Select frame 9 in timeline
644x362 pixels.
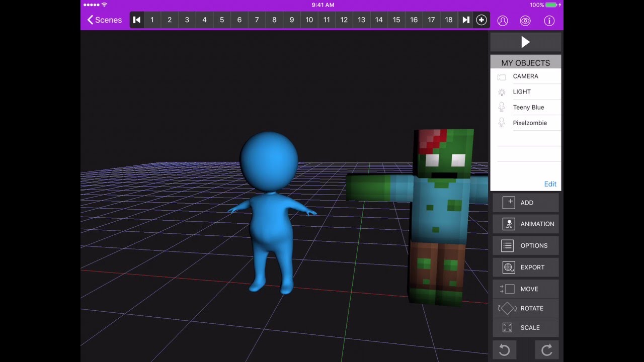(292, 20)
